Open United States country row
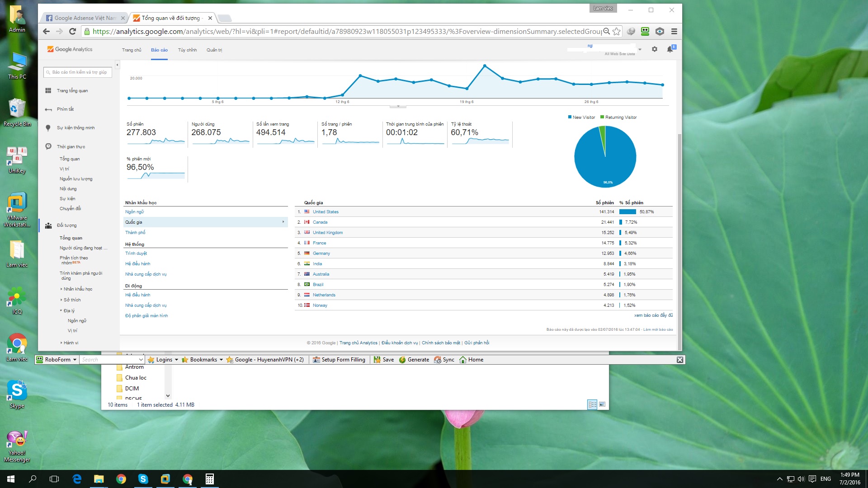This screenshot has height=488, width=868. click(x=484, y=212)
